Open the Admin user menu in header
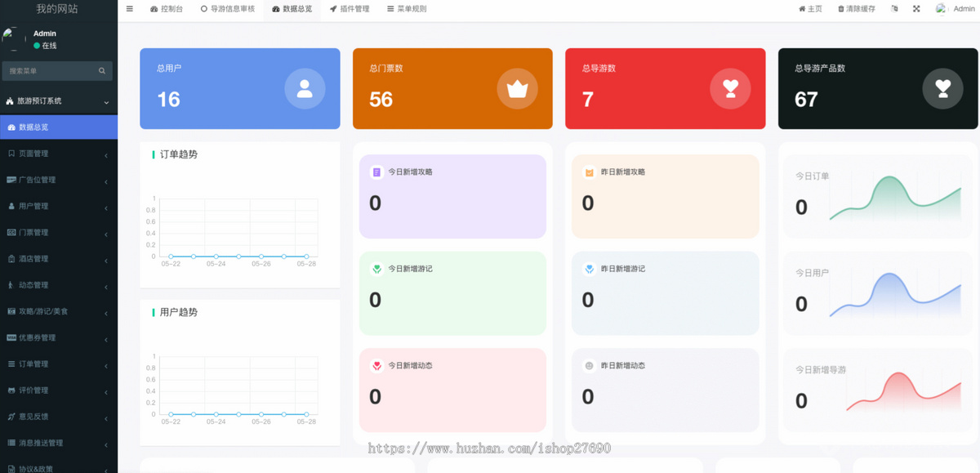The image size is (980, 473). 955,9
